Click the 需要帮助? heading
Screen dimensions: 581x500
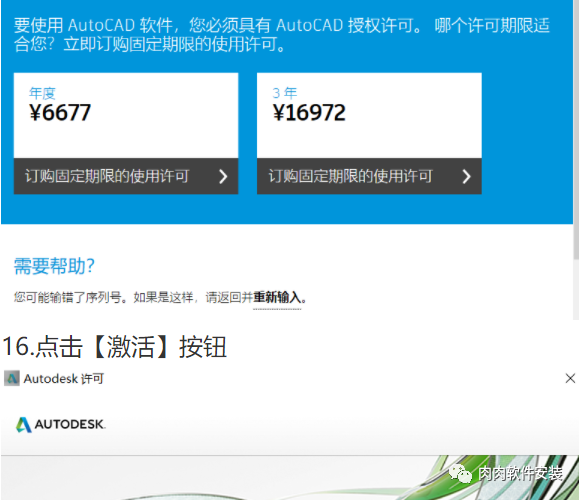point(54,266)
